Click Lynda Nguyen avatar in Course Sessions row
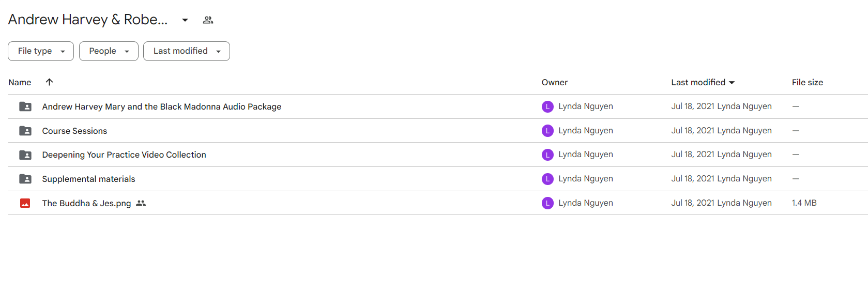 coord(547,131)
